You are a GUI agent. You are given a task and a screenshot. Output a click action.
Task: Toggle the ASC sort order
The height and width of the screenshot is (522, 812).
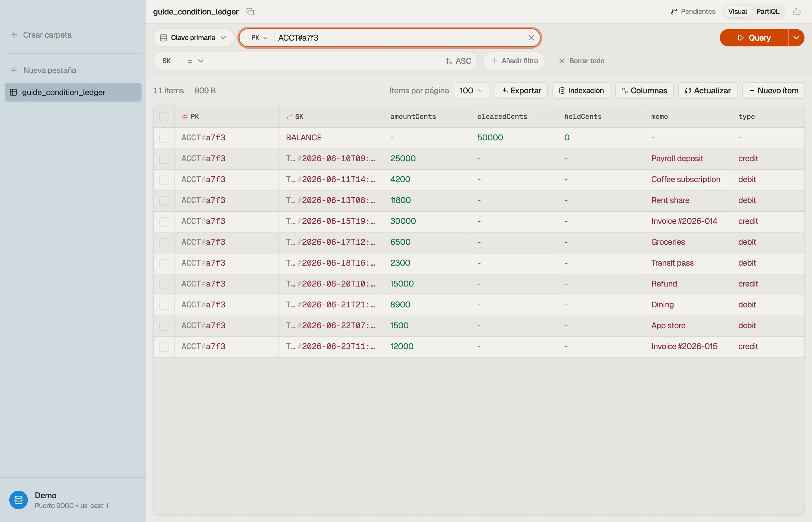pyautogui.click(x=458, y=61)
